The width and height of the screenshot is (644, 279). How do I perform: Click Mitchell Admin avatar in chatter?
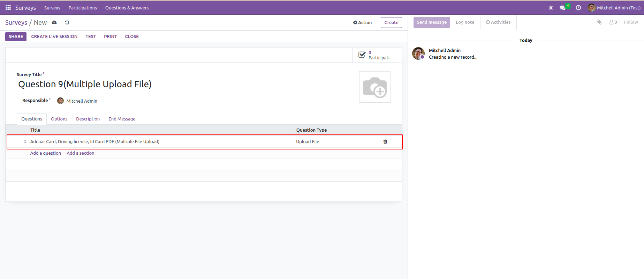coord(418,53)
